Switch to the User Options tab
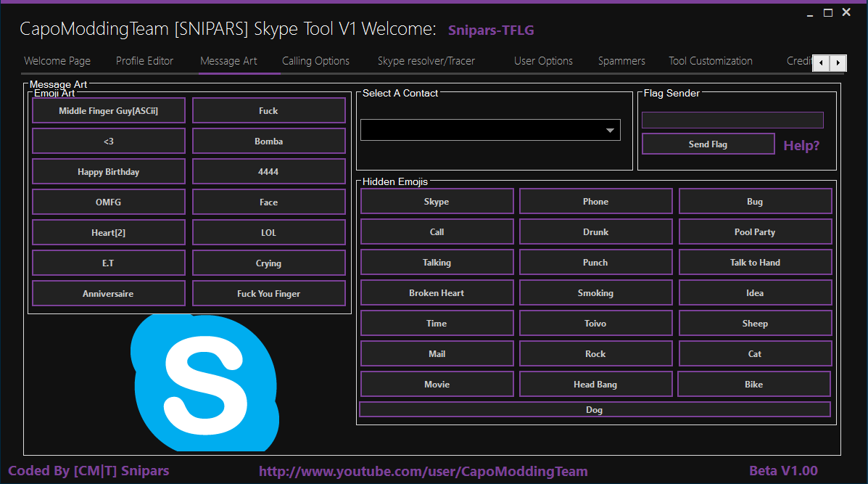 point(543,61)
